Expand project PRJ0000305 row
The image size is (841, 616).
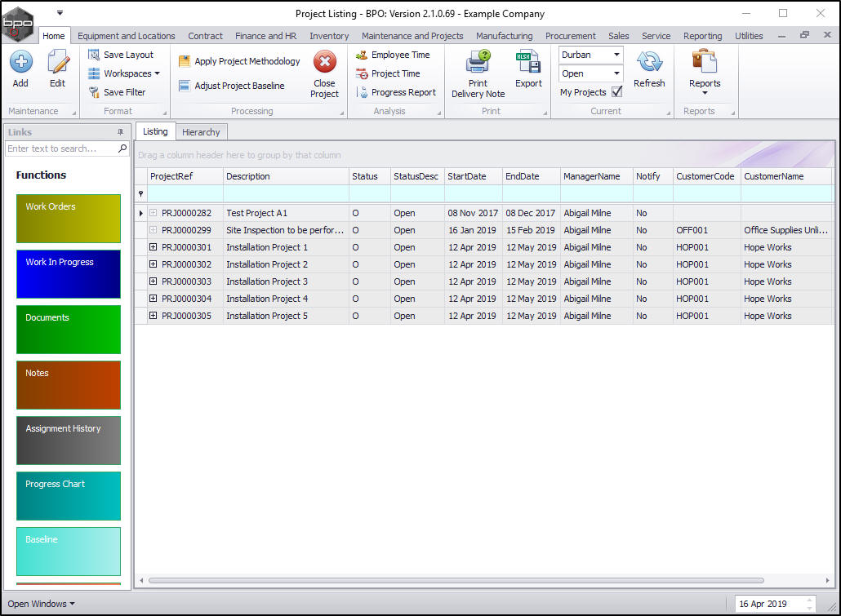pyautogui.click(x=154, y=316)
